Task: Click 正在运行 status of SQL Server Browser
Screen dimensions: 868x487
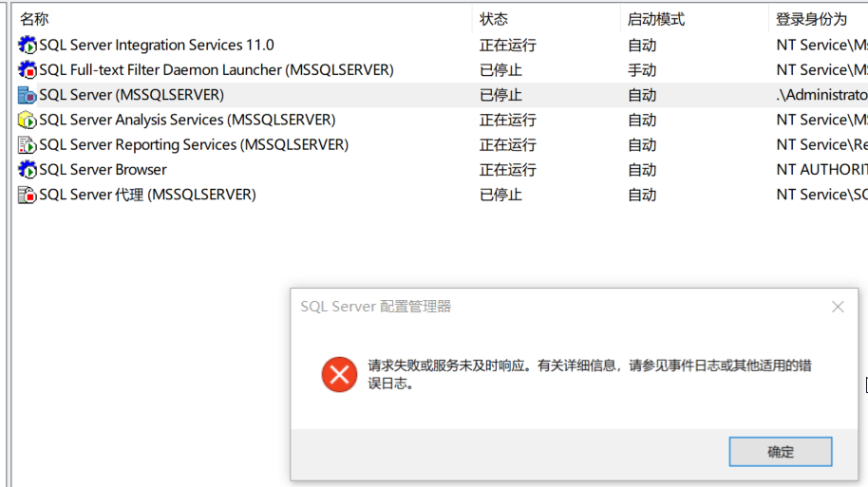Action: [508, 170]
